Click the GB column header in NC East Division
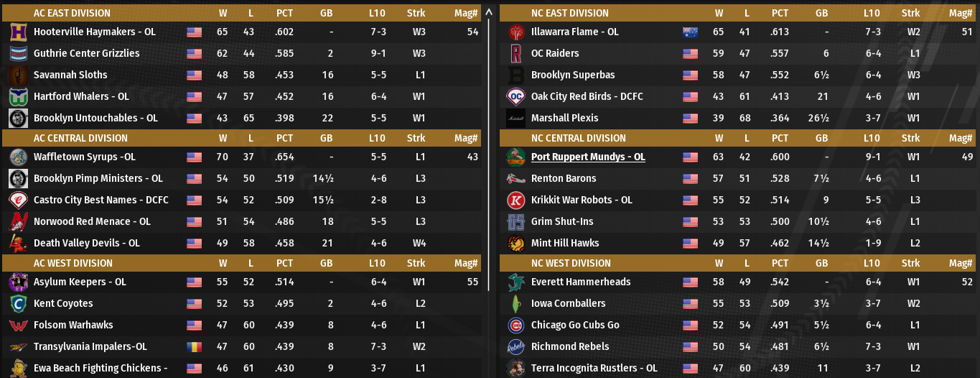980x378 pixels. coord(821,13)
